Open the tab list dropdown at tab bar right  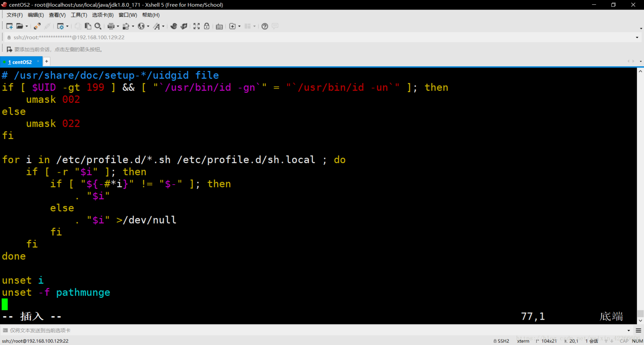[640, 61]
